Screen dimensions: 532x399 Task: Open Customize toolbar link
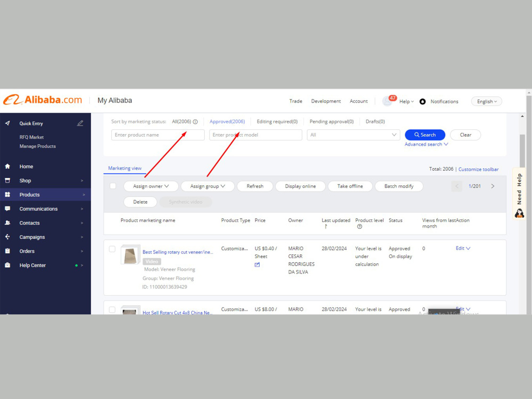click(x=478, y=169)
